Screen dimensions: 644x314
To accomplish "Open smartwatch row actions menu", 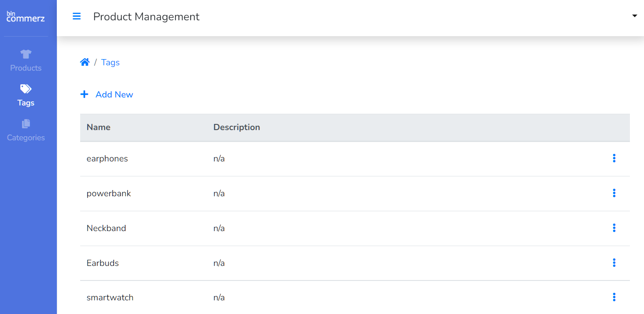I will 614,297.
